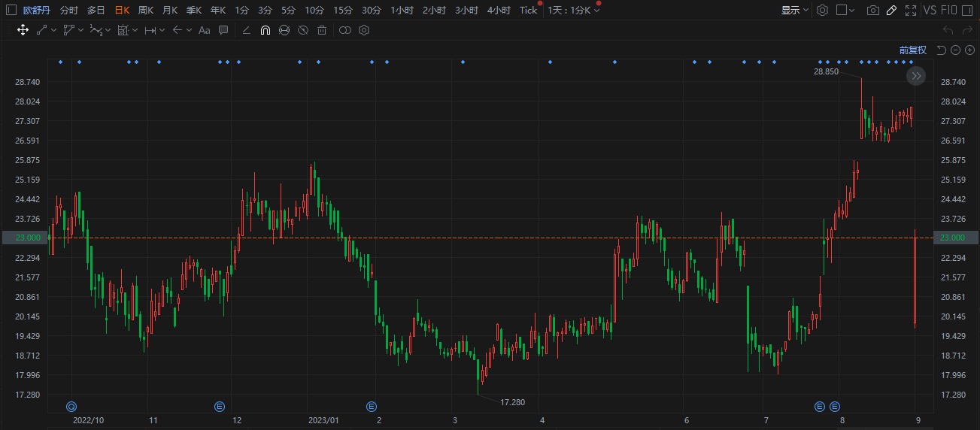
Task: Enter fullscreen chart mode
Action: (x=911, y=11)
